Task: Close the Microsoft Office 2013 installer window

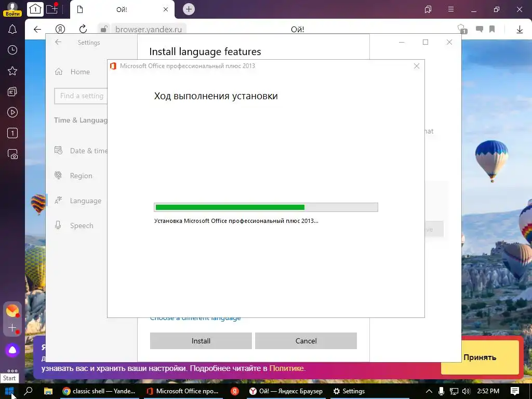Action: tap(417, 66)
